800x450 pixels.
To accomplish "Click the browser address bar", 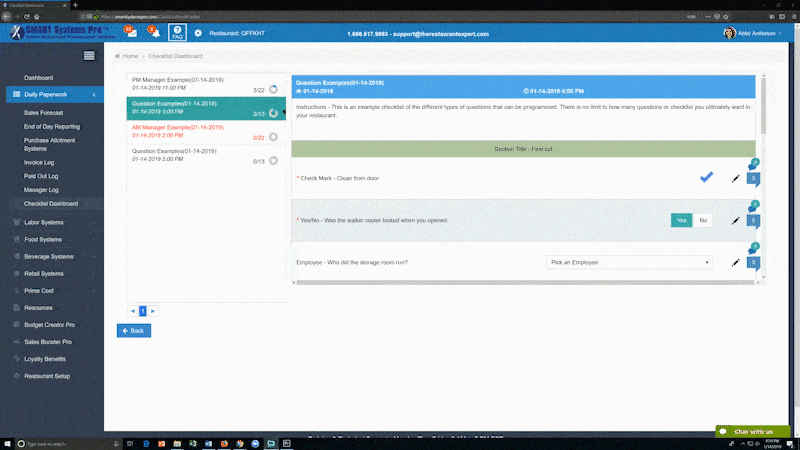I will coord(383,16).
